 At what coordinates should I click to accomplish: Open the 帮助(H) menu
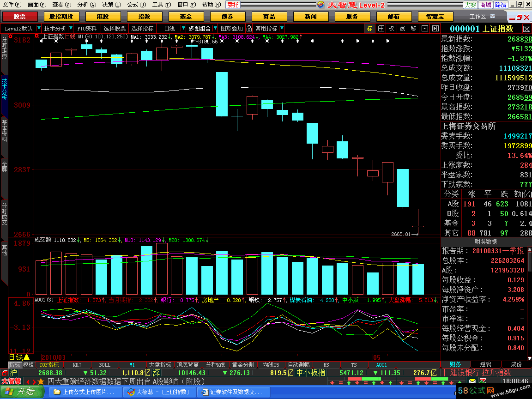click(212, 5)
